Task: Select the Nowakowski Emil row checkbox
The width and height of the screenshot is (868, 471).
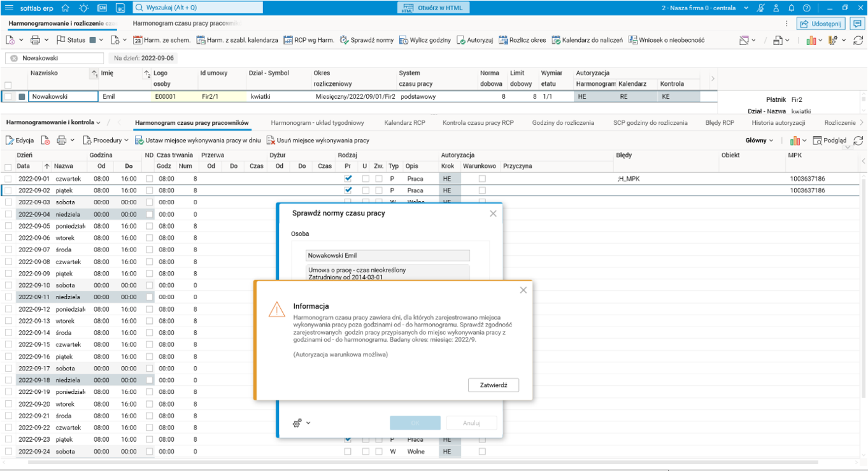Action: (8, 97)
